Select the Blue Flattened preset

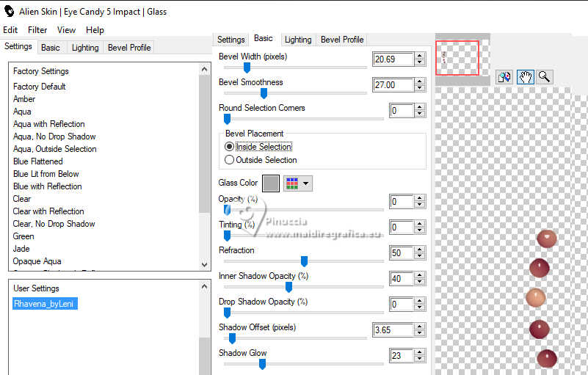click(x=38, y=161)
